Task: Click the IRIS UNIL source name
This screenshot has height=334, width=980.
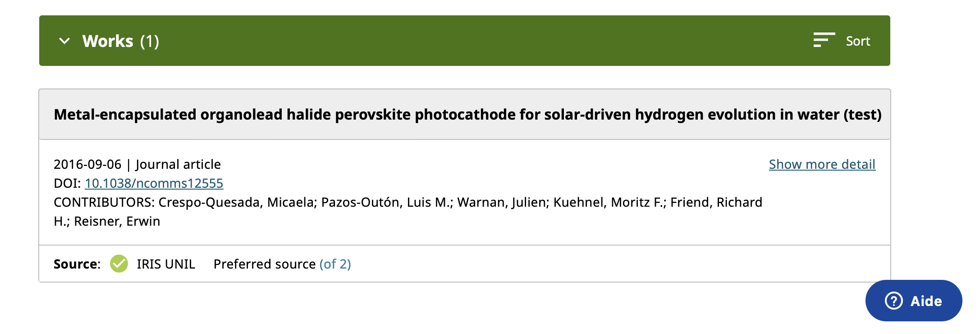Action: [x=166, y=264]
